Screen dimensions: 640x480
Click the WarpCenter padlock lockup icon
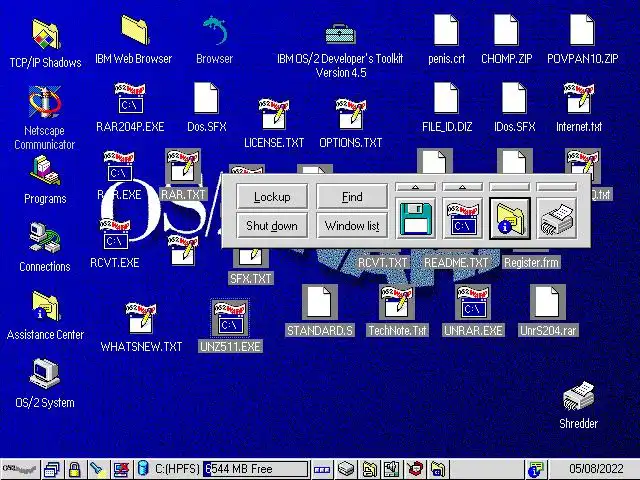pyautogui.click(x=74, y=469)
